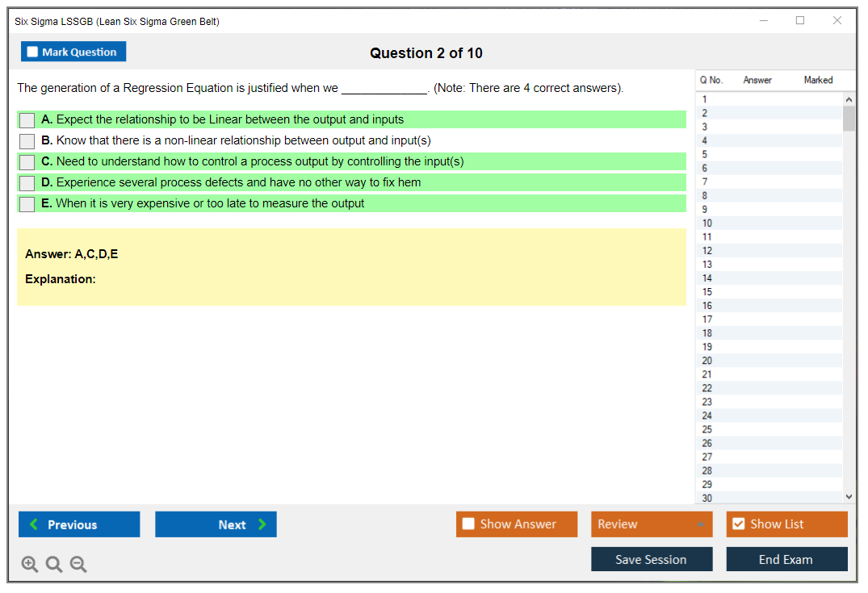Uncheck the Show List checkbox
This screenshot has width=868, height=593.
(738, 524)
